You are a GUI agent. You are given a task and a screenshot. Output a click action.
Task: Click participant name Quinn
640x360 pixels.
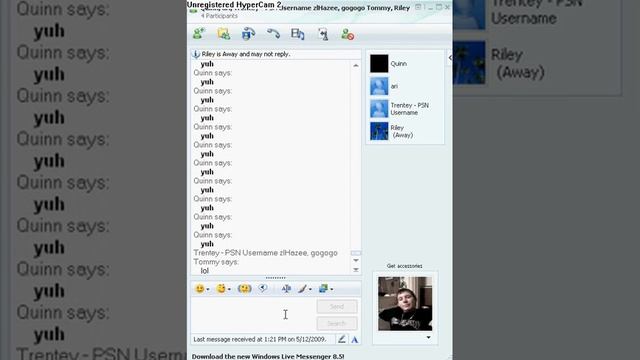[x=398, y=64]
